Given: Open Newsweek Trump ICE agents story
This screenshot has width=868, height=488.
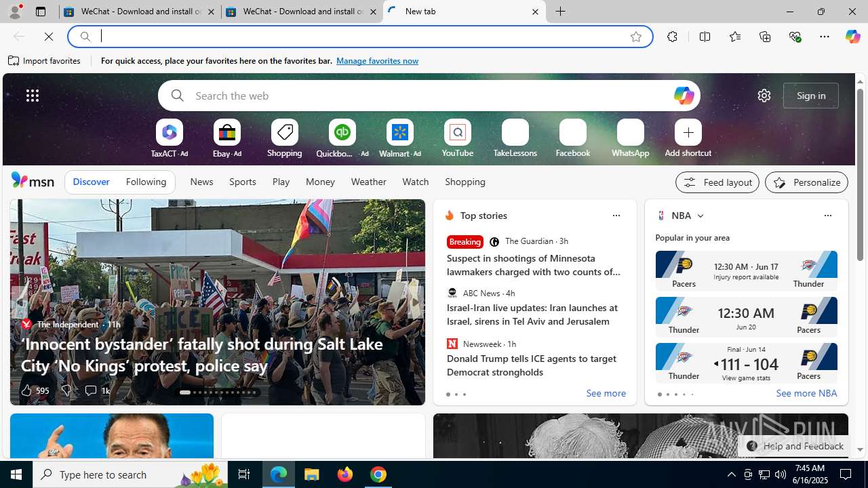Looking at the screenshot, I should tap(532, 365).
